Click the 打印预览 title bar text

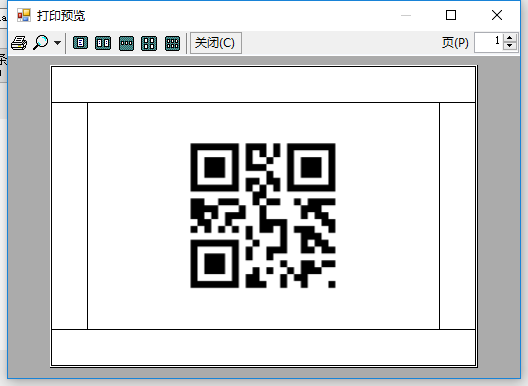click(61, 15)
